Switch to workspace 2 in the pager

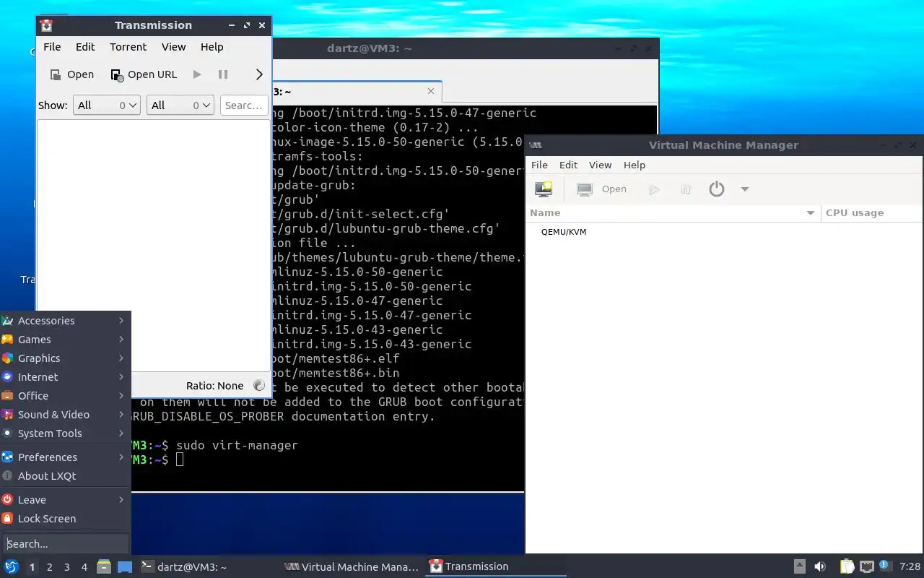point(49,567)
